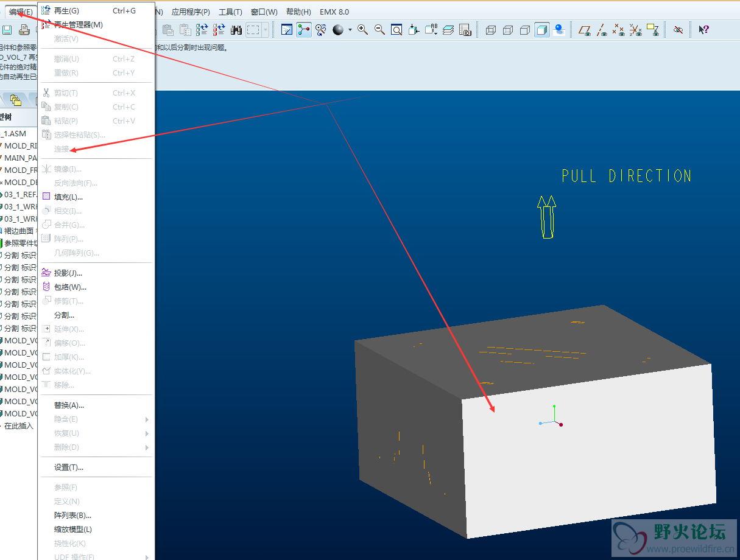Select the _1.ASM tree root

(15, 133)
